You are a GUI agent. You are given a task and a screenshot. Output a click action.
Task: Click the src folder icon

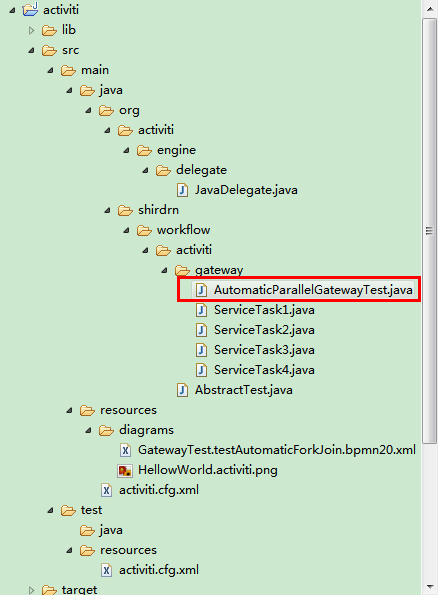point(49,50)
